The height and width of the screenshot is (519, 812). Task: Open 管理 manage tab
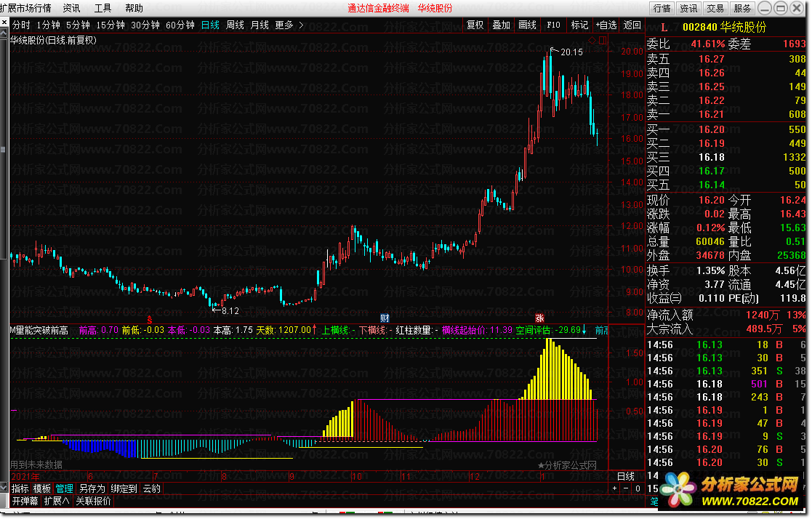coord(64,488)
